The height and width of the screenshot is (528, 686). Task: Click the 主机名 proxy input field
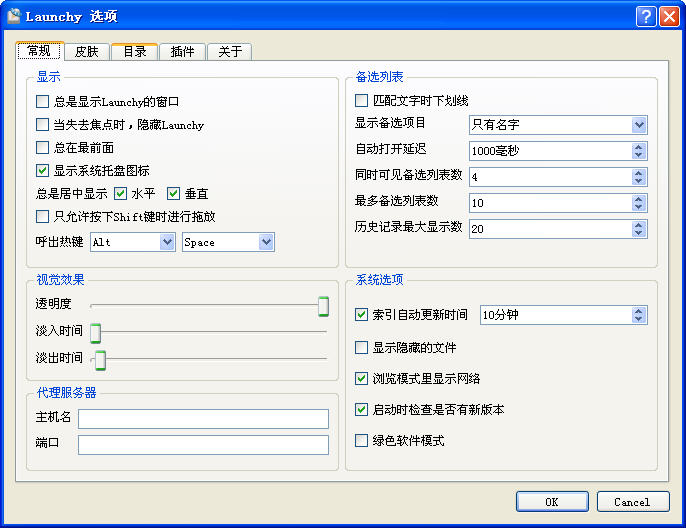(203, 419)
